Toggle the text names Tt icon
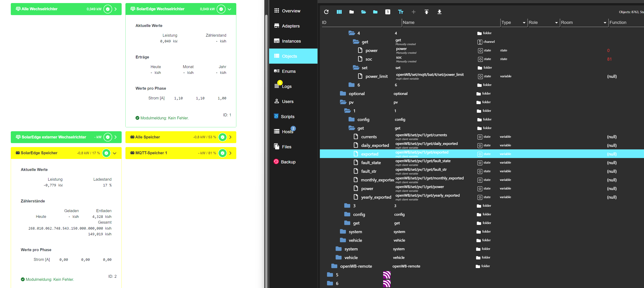This screenshot has height=288, width=644. coord(400,12)
